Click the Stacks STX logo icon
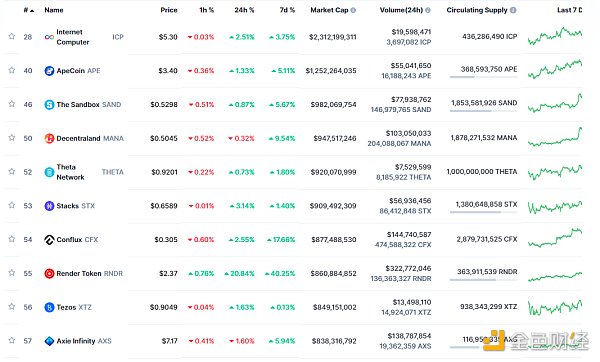Screen dimensions: 600x362 [x=49, y=206]
